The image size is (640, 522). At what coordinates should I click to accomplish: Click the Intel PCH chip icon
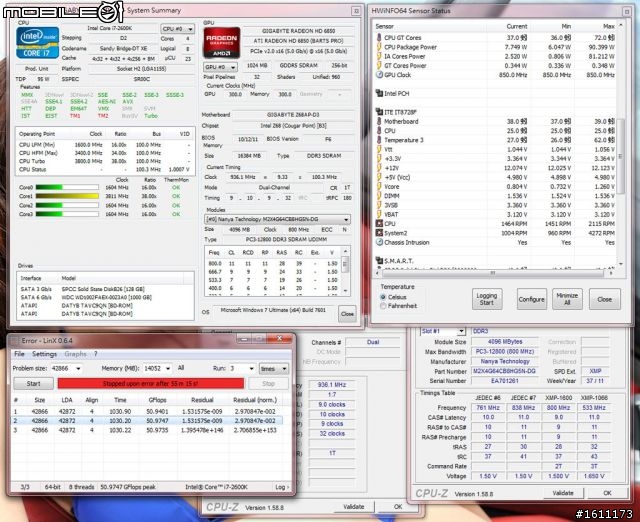tap(379, 93)
